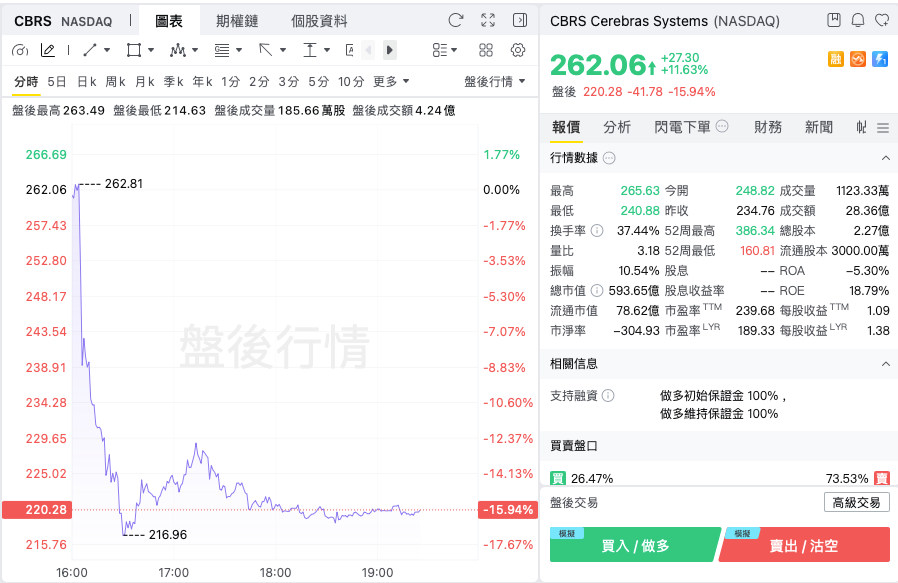The width and height of the screenshot is (898, 583).
Task: Select the 5日 timeframe
Action: point(57,82)
